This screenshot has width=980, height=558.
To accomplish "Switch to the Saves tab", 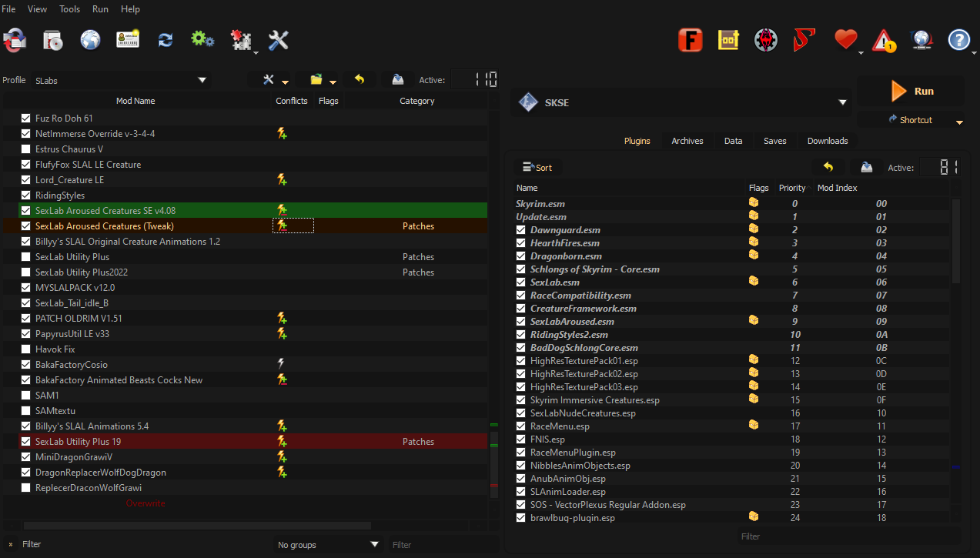I will (775, 141).
